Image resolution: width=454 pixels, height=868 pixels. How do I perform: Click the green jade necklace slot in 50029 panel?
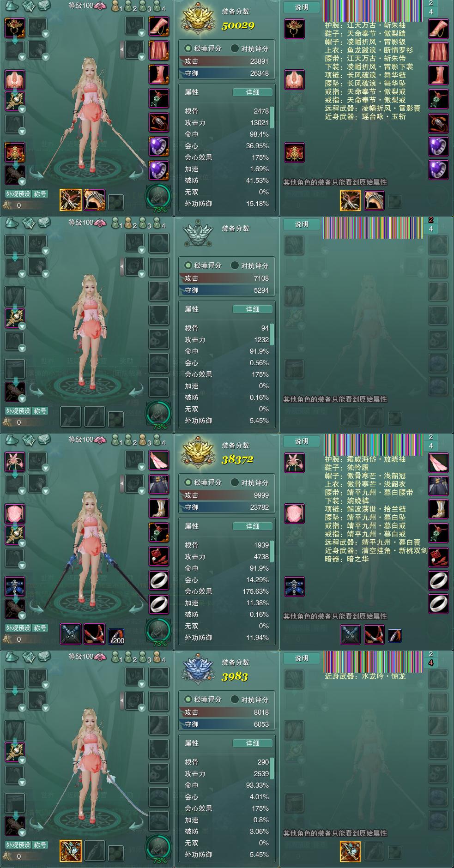[158, 98]
